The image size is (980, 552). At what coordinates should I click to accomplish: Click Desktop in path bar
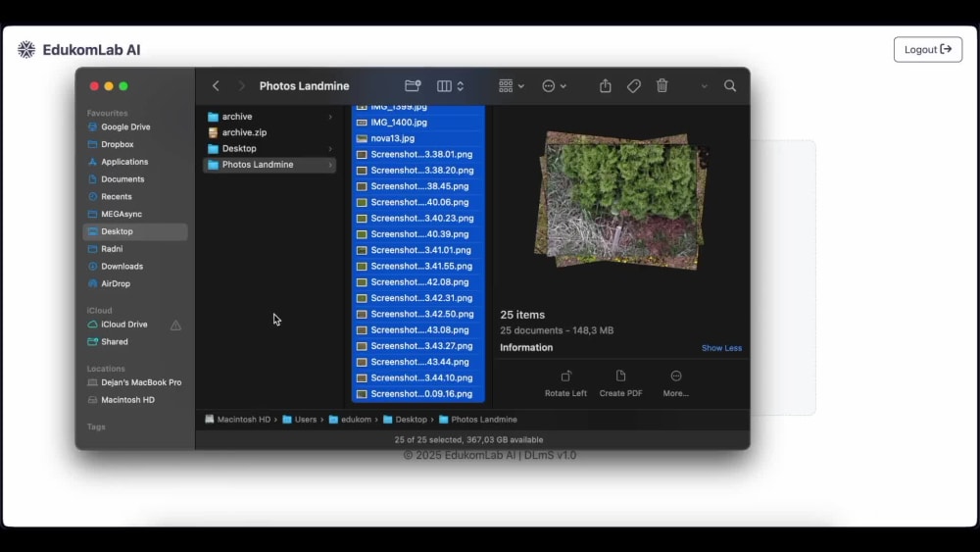(x=405, y=420)
